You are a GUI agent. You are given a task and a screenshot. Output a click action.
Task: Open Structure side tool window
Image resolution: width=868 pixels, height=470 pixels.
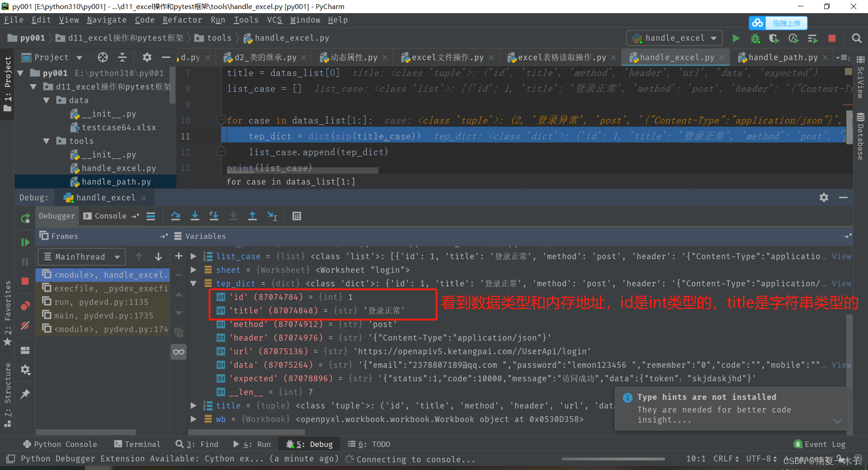click(7, 394)
